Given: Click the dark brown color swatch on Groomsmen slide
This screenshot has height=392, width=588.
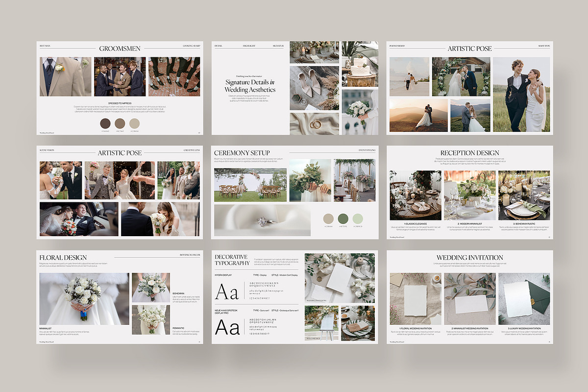Looking at the screenshot, I should (x=105, y=123).
